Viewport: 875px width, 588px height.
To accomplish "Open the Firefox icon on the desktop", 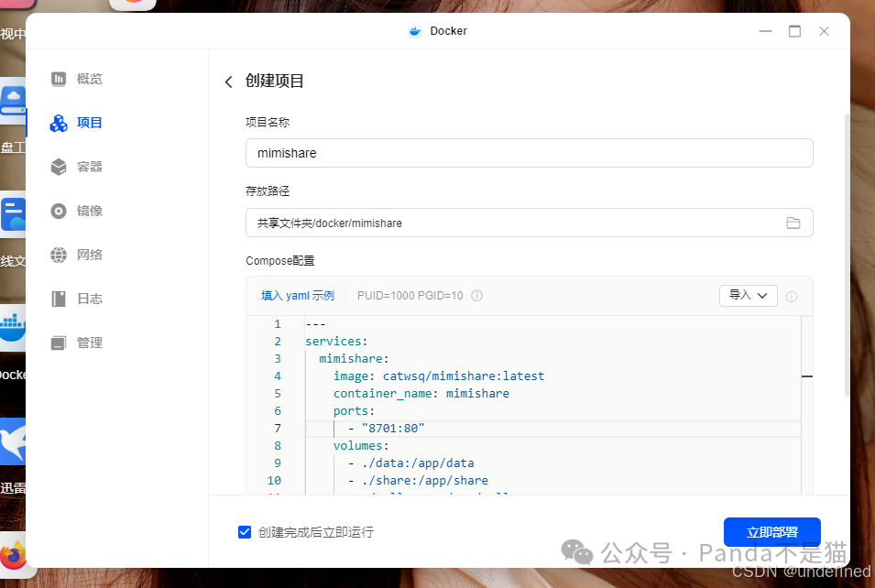I will 13,554.
